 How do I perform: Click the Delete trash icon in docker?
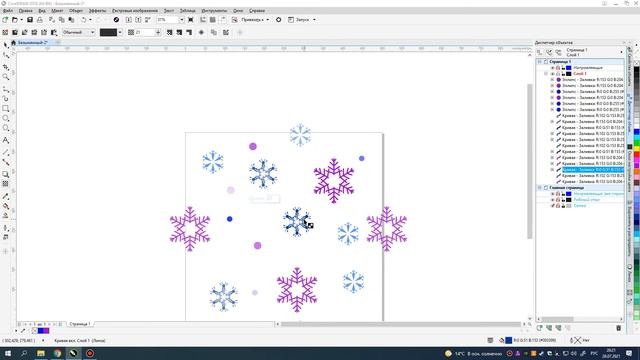618,328
